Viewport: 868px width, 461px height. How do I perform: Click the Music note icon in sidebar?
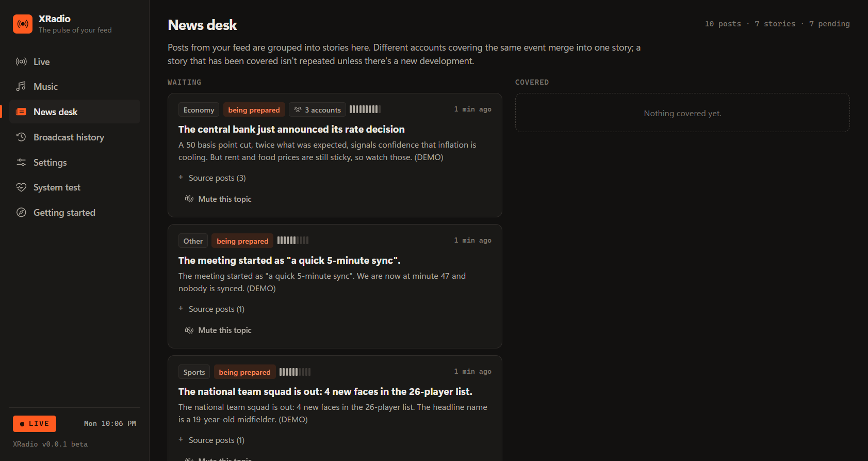point(21,87)
